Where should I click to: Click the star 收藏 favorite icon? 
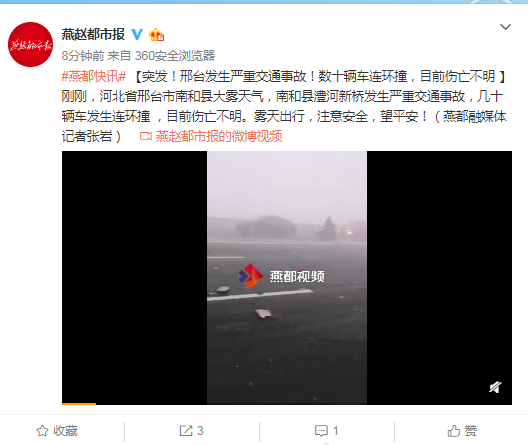[42, 431]
